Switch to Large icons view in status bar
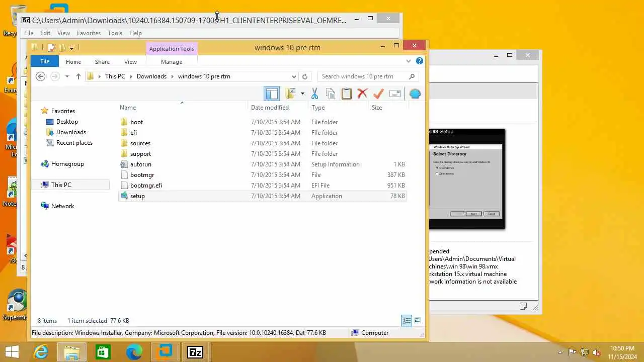This screenshot has width=644, height=362. click(x=418, y=321)
